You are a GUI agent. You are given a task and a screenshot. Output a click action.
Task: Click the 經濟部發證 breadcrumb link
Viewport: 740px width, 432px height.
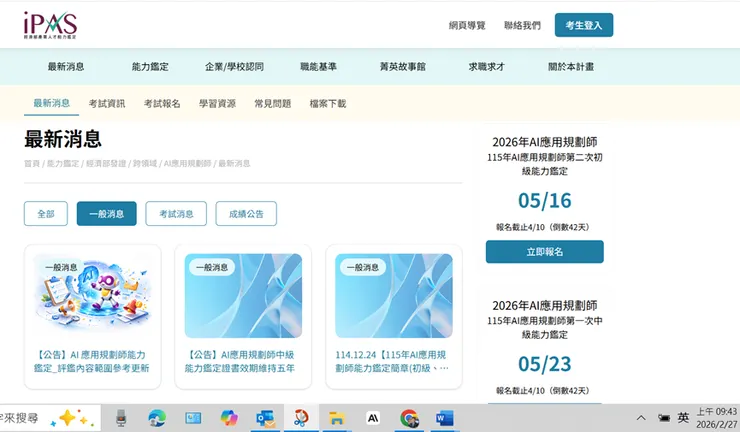point(106,163)
